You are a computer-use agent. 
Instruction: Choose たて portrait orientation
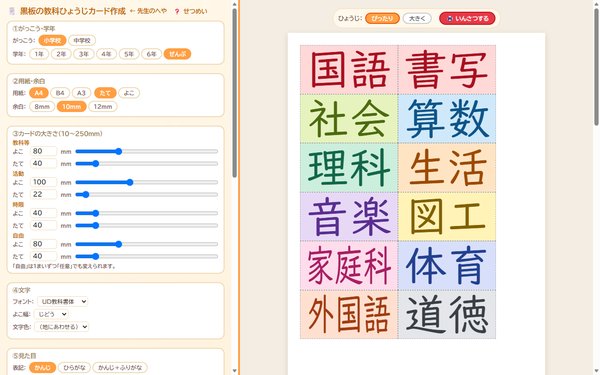(105, 93)
